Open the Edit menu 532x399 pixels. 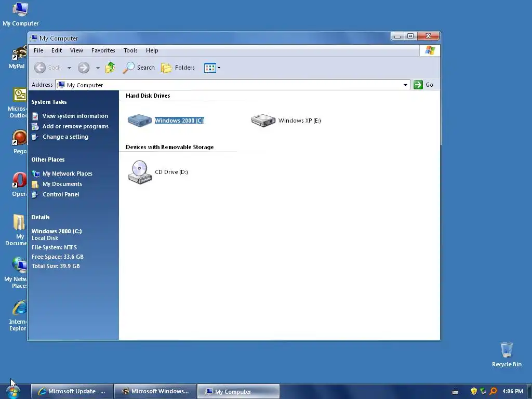tap(56, 50)
